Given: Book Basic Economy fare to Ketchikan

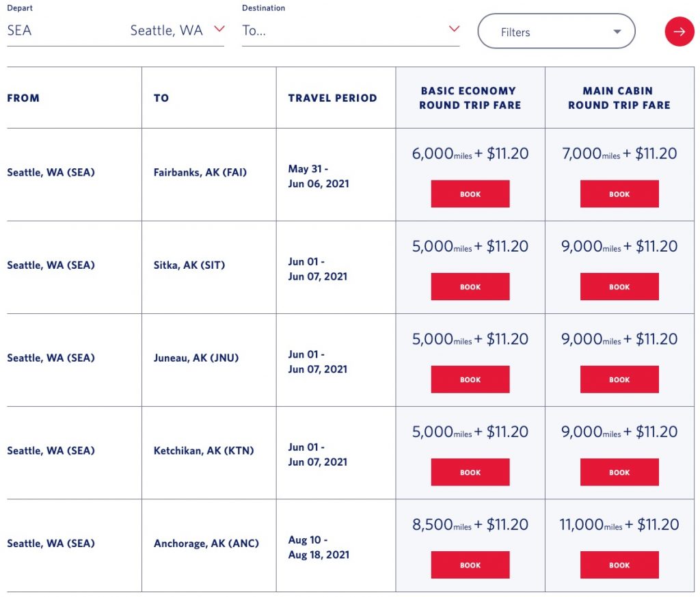Looking at the screenshot, I should tap(470, 473).
